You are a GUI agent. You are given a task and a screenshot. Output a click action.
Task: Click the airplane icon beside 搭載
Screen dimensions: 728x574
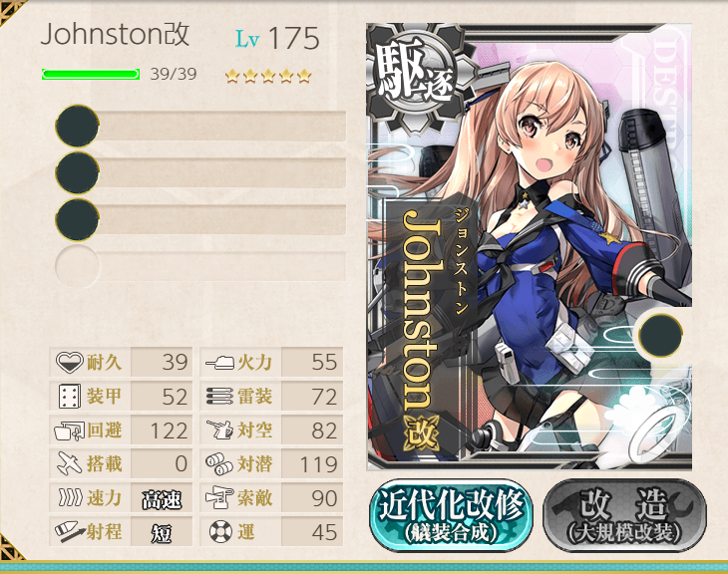pyautogui.click(x=70, y=464)
